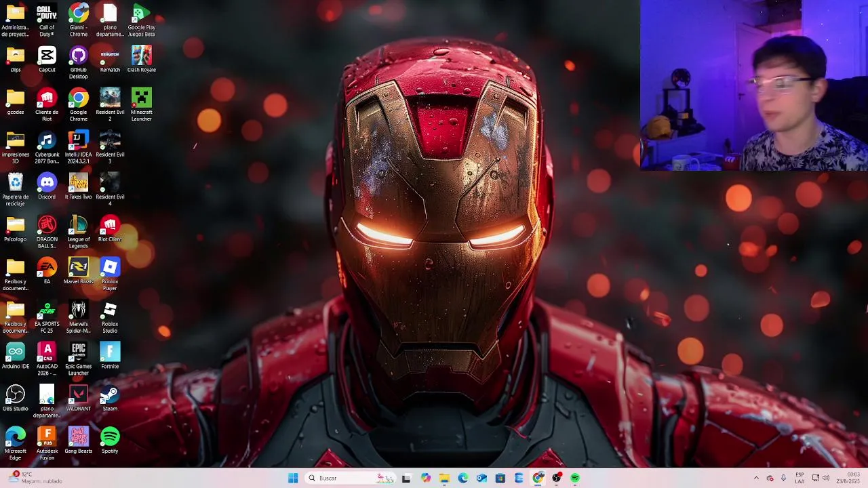The width and height of the screenshot is (868, 488).
Task: Select the Resident Evil 3 icon
Action: click(110, 148)
